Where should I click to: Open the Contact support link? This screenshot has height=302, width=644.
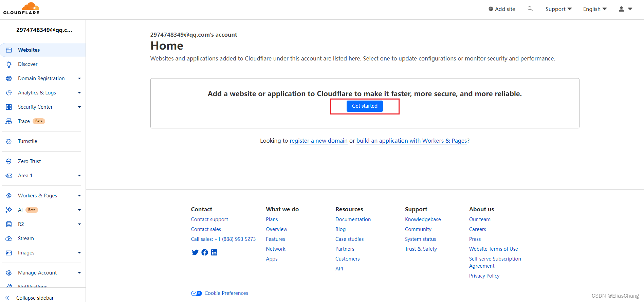coord(209,219)
